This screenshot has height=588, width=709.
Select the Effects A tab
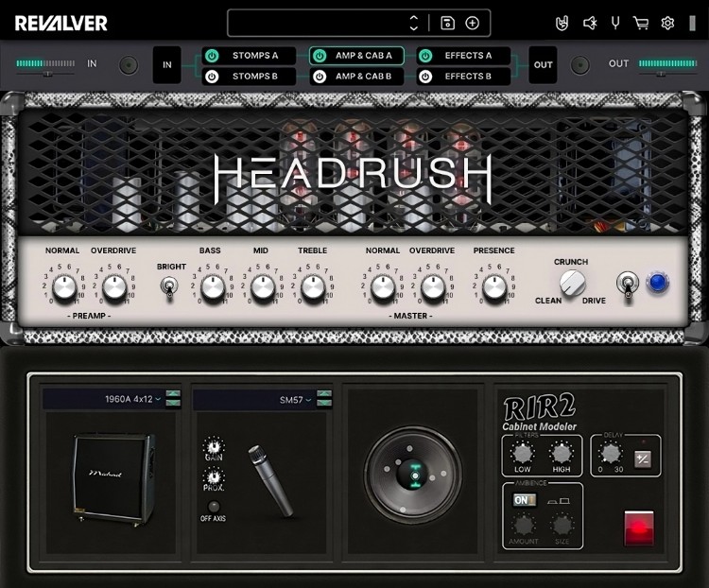click(463, 56)
